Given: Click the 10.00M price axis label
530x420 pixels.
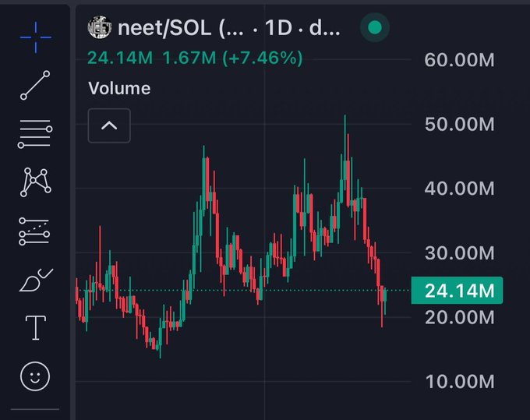Looking at the screenshot, I should pos(459,382).
